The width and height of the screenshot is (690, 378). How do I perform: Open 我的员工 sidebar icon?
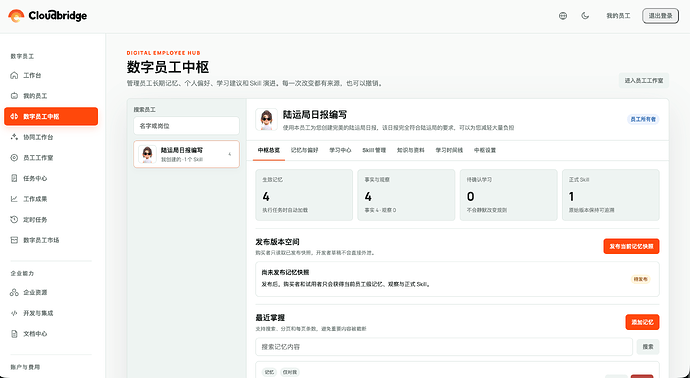click(14, 96)
